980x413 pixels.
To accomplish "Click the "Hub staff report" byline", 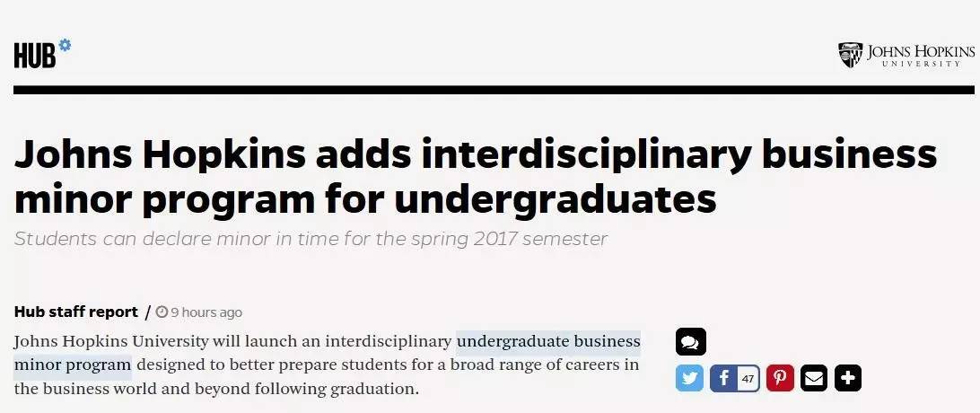I will tap(76, 312).
